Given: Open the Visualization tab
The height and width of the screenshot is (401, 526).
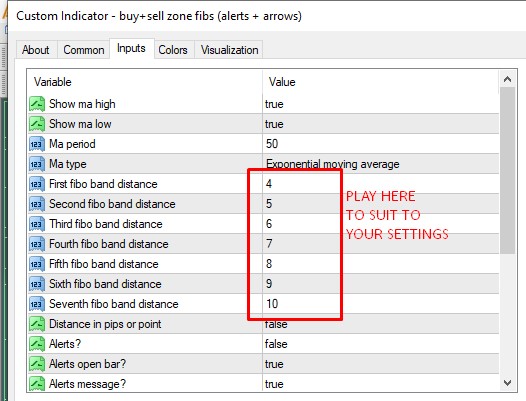Looking at the screenshot, I should click(229, 50).
